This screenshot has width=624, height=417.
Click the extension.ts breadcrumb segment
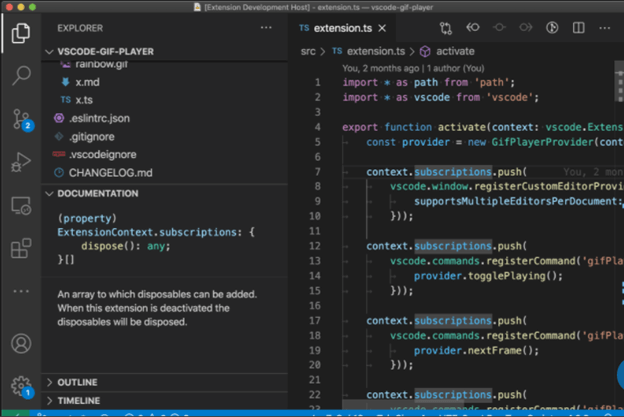click(369, 51)
